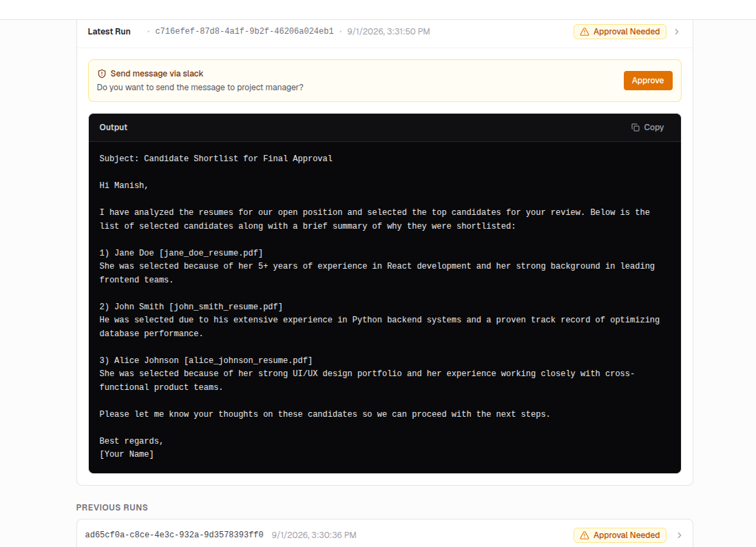Click Latest Run Approval Needed badge
The height and width of the screenshot is (547, 756).
(x=620, y=32)
